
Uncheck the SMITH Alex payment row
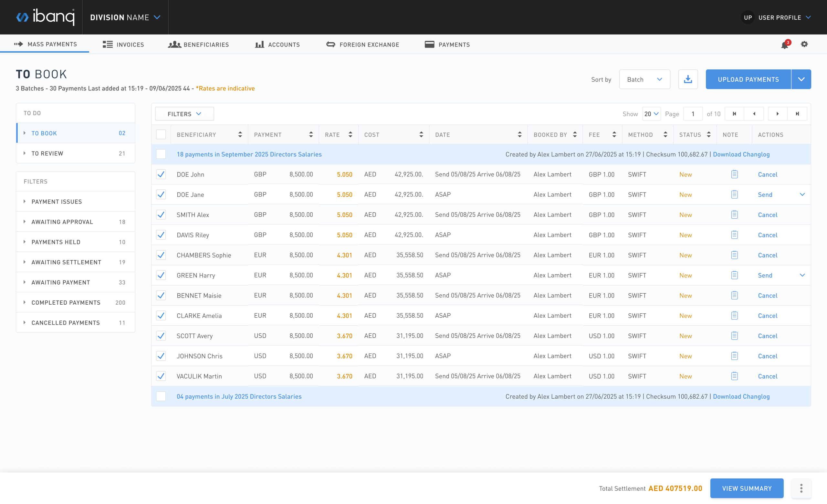[x=161, y=215]
